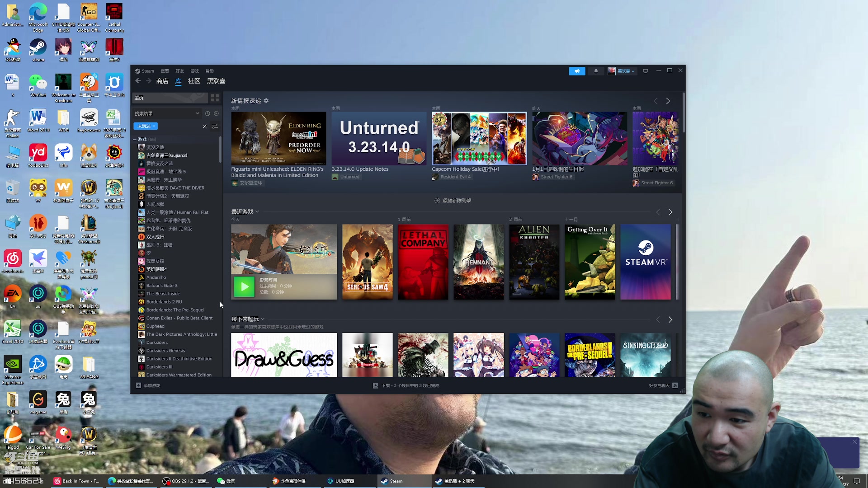Switch to the 库 tab
The image size is (868, 488).
click(178, 81)
